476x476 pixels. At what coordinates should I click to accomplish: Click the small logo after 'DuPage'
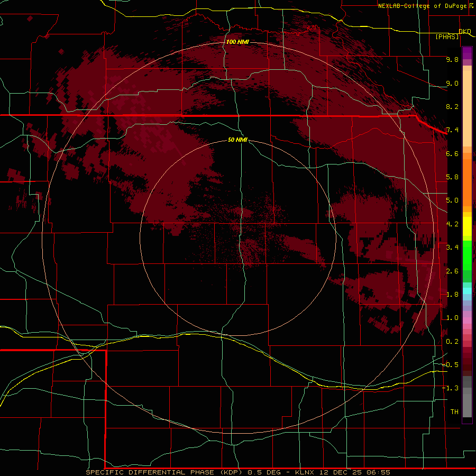(471, 5)
